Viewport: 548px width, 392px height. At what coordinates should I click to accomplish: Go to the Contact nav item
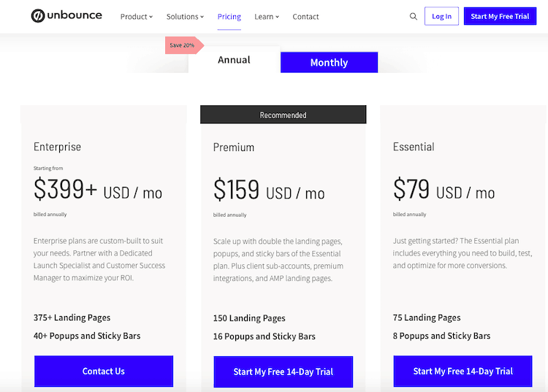click(305, 17)
